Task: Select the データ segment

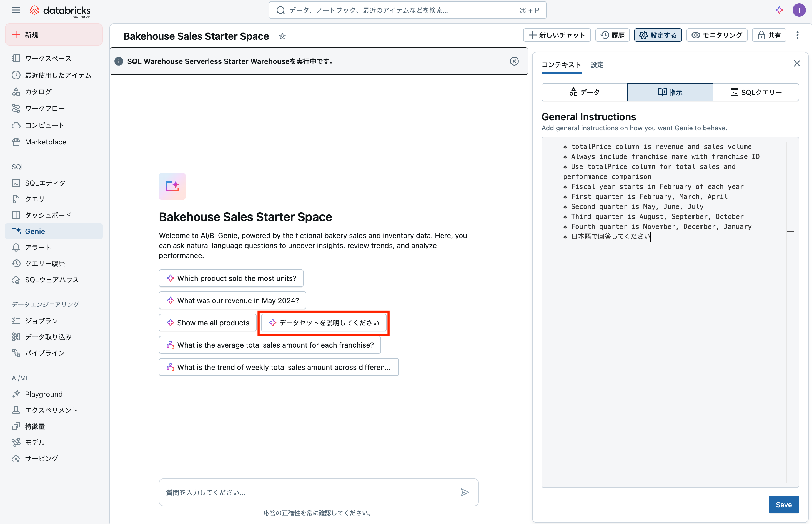Action: tap(585, 92)
